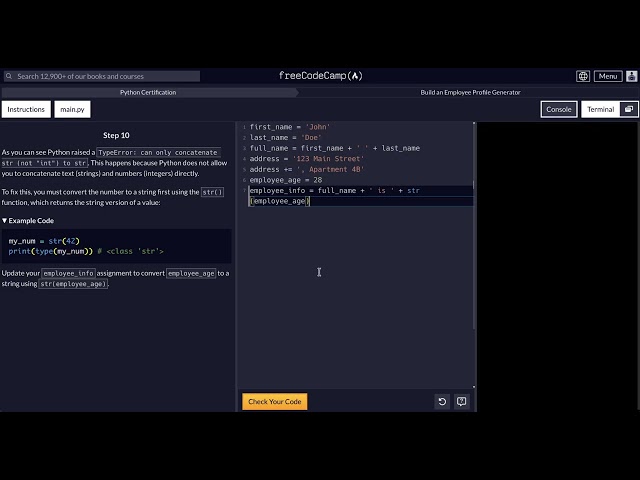Toggle the Terminal panel

pos(600,109)
